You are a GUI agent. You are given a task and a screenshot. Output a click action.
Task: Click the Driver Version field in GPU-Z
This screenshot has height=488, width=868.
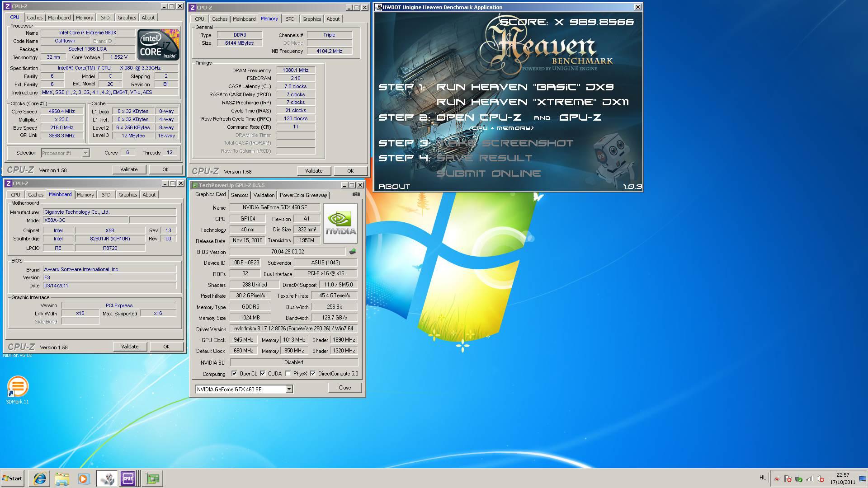(x=294, y=328)
